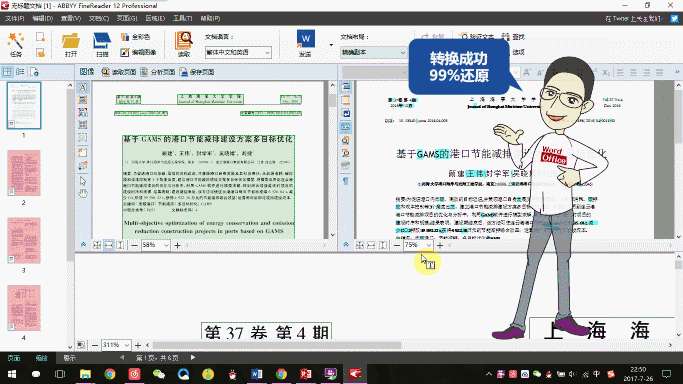Select the arrow pointer tool in image toolbar
The image size is (683, 384).
(x=83, y=181)
